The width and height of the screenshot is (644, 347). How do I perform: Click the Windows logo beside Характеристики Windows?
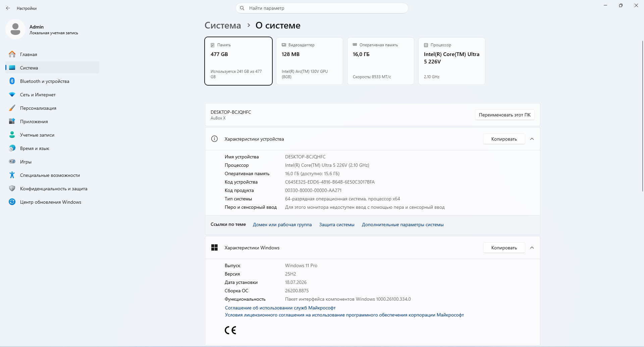(215, 248)
